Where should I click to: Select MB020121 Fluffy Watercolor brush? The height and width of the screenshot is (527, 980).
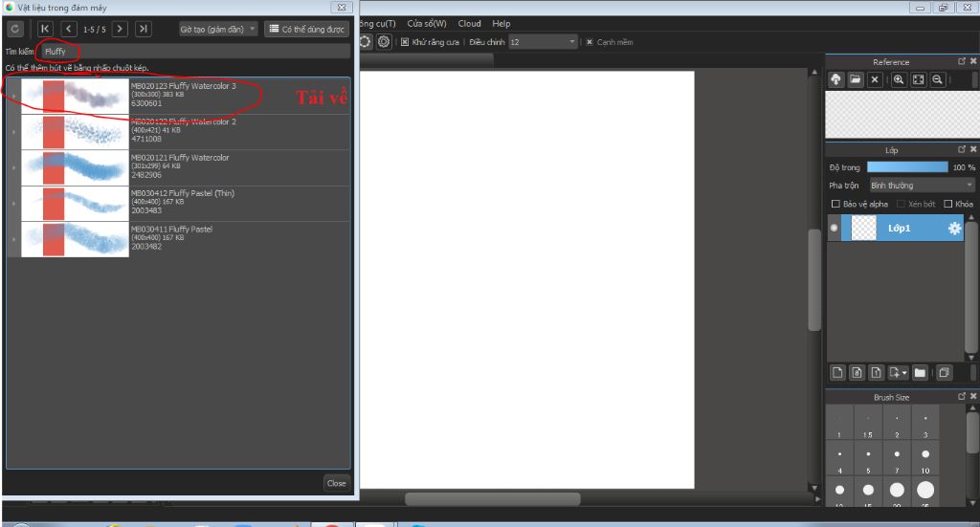click(x=178, y=167)
